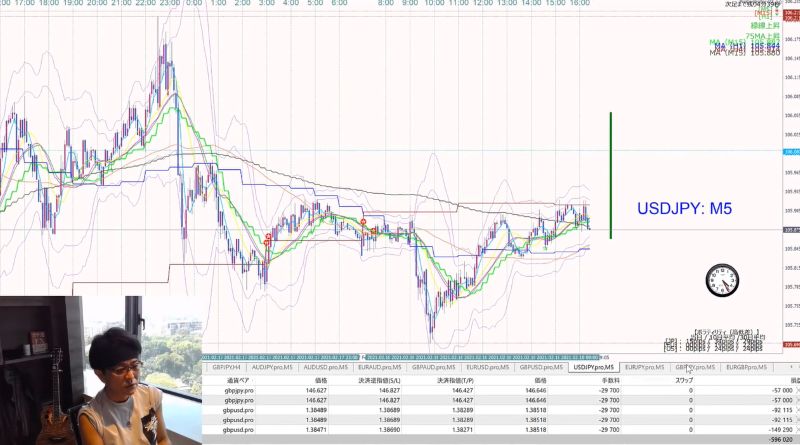Select the AUDUSD.pro,M5 chart tab
800x445 pixels.
[325, 367]
